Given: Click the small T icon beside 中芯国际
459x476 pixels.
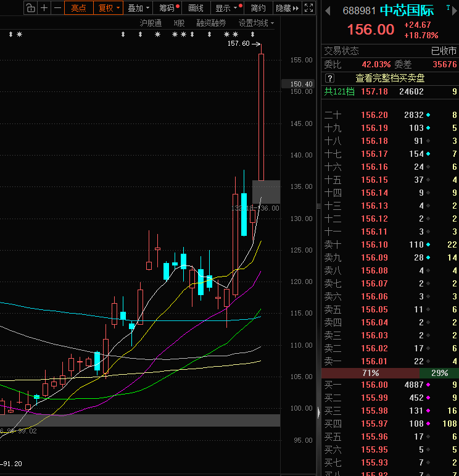Looking at the screenshot, I should 448,8.
